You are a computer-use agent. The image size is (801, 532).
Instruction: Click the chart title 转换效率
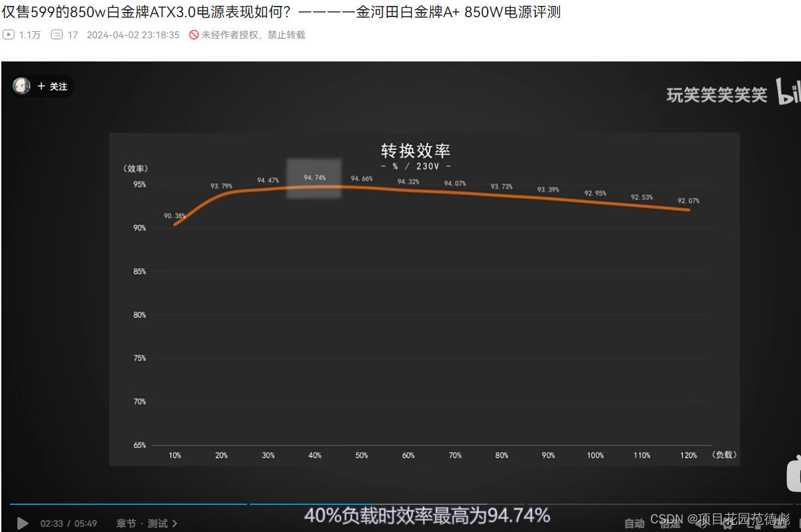coord(416,151)
